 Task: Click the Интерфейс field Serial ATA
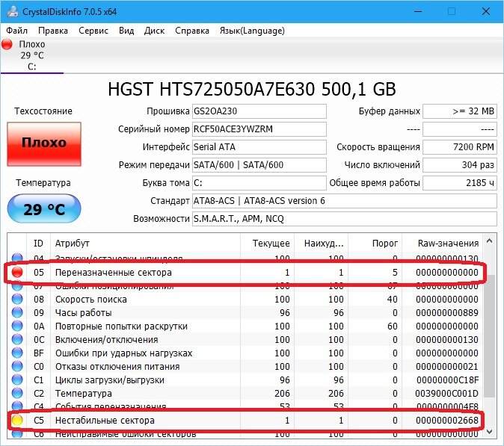coord(259,147)
